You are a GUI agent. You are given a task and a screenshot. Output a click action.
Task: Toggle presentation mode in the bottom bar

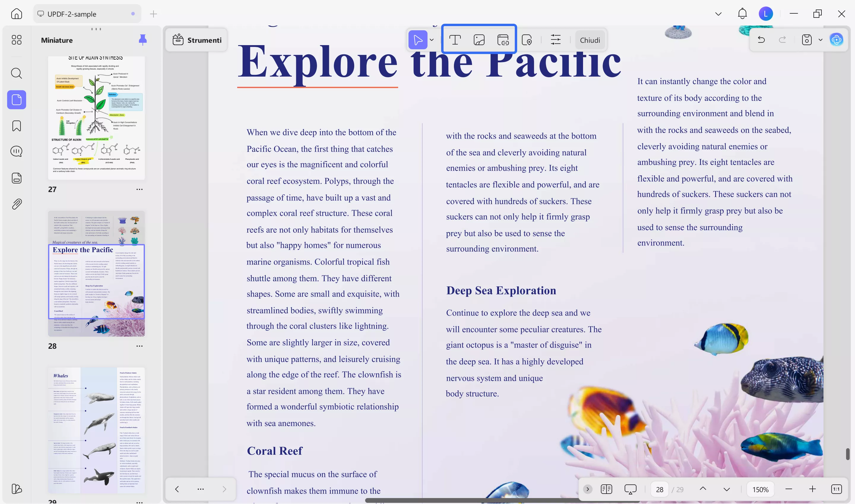click(631, 489)
